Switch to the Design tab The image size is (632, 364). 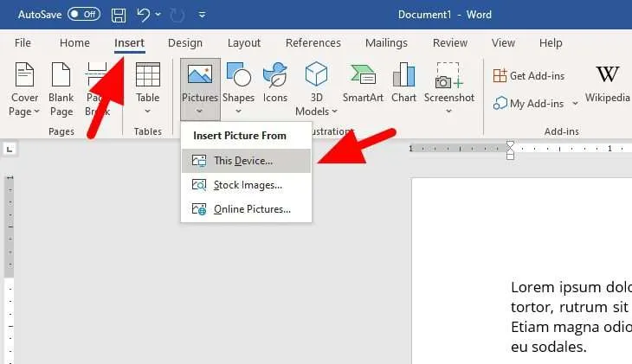[x=185, y=42]
